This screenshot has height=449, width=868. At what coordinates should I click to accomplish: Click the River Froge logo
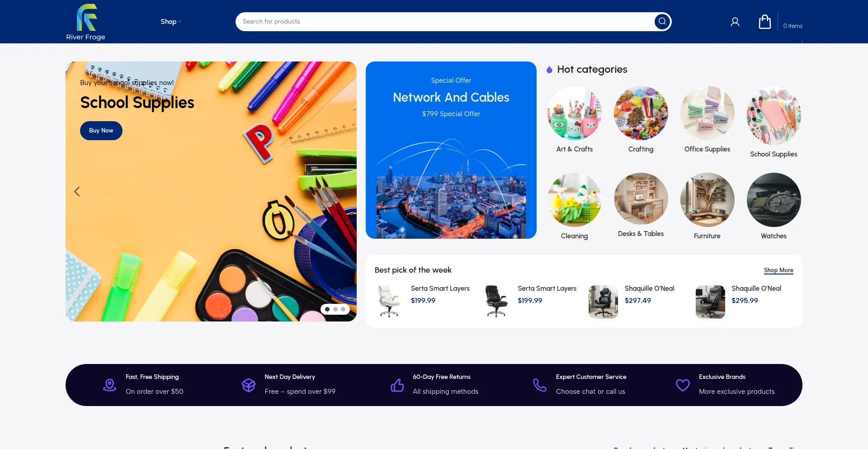(x=86, y=22)
